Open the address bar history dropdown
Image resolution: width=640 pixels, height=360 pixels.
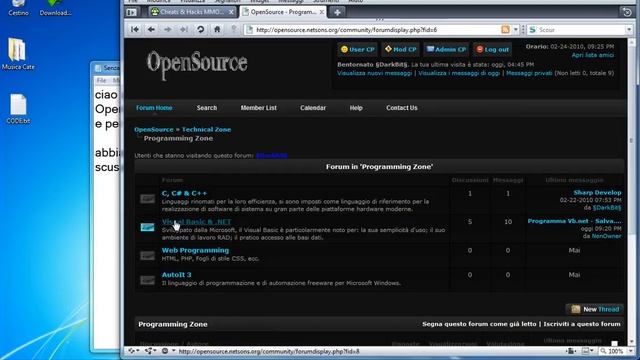516,30
